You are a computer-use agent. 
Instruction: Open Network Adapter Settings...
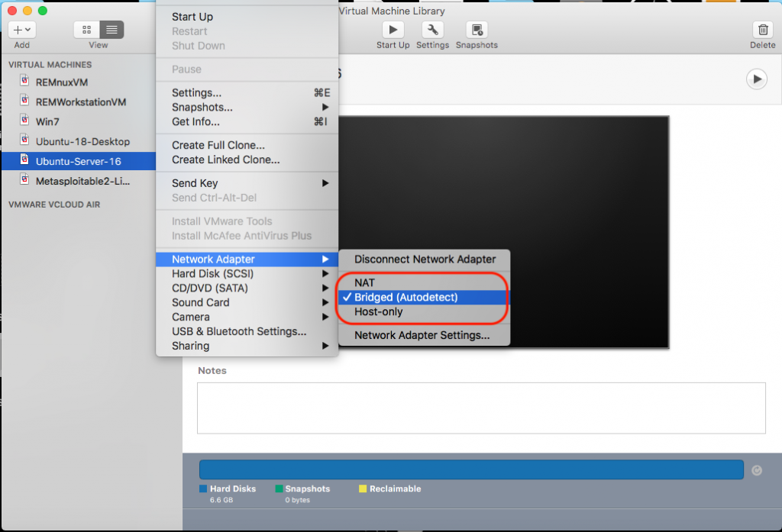(x=425, y=335)
